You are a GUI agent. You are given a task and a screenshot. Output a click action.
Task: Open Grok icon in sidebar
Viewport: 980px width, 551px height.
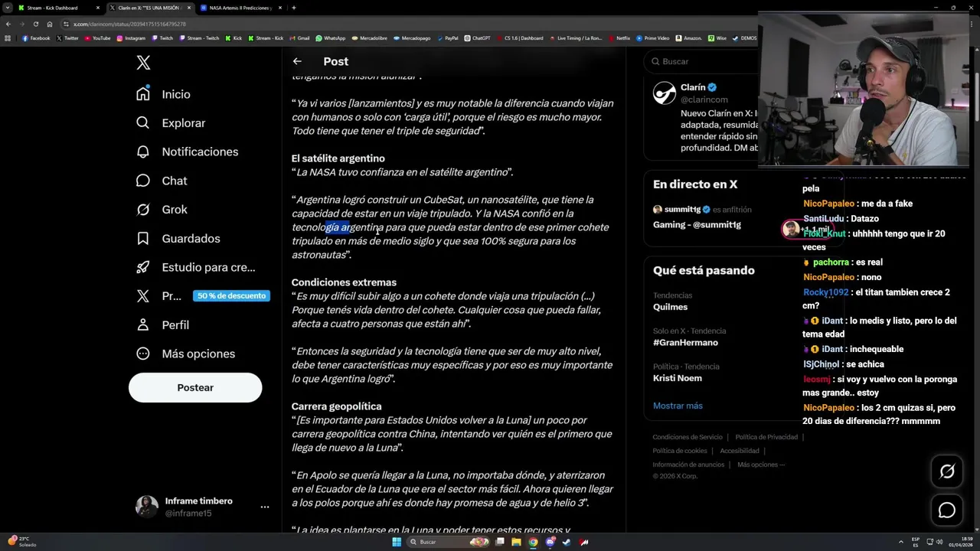click(x=143, y=210)
